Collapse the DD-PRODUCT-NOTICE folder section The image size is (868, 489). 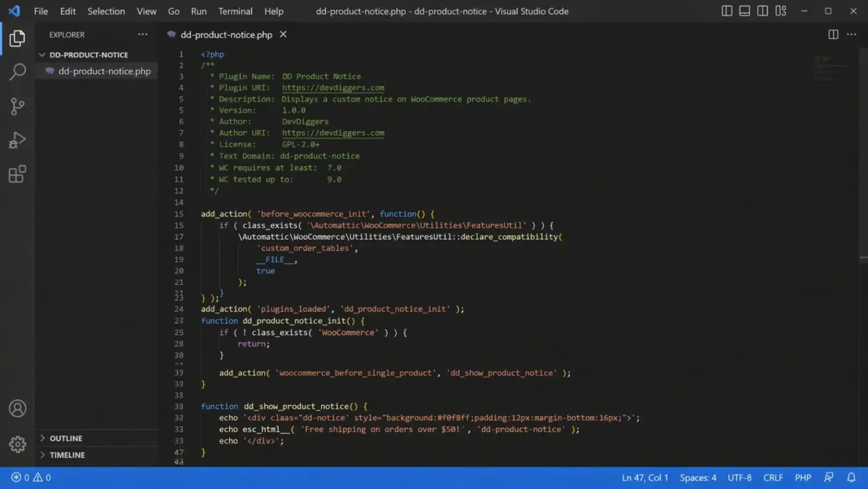(x=96, y=55)
